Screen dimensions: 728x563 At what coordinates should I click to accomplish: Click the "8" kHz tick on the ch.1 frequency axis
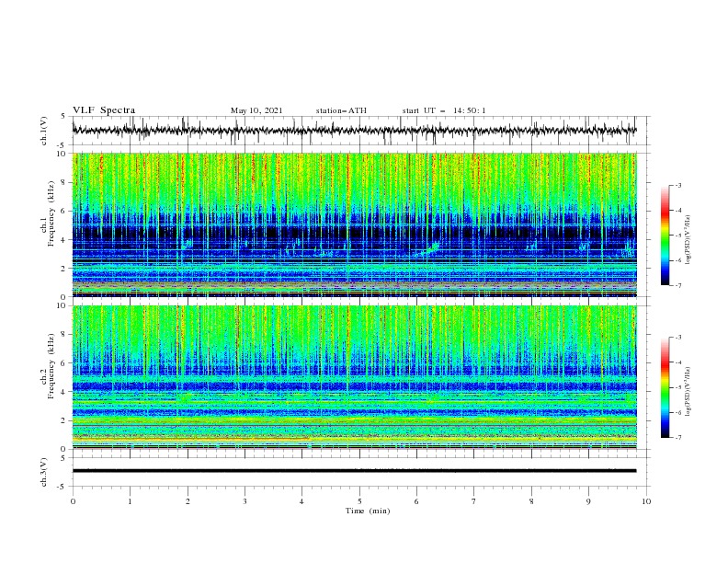(64, 182)
